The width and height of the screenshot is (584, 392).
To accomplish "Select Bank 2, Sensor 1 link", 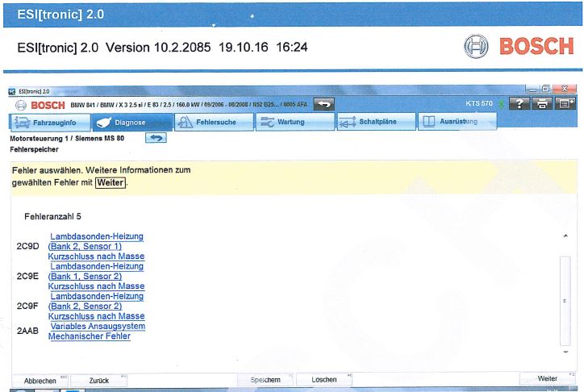I will point(85,246).
